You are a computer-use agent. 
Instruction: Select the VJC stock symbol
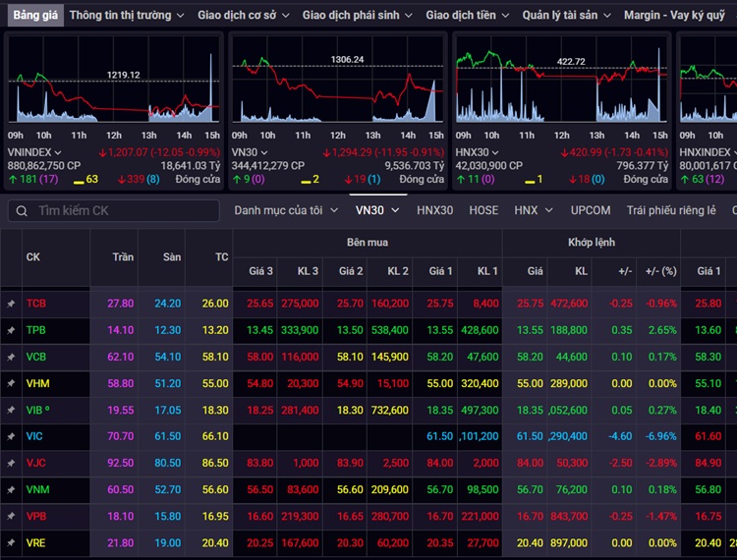click(35, 463)
